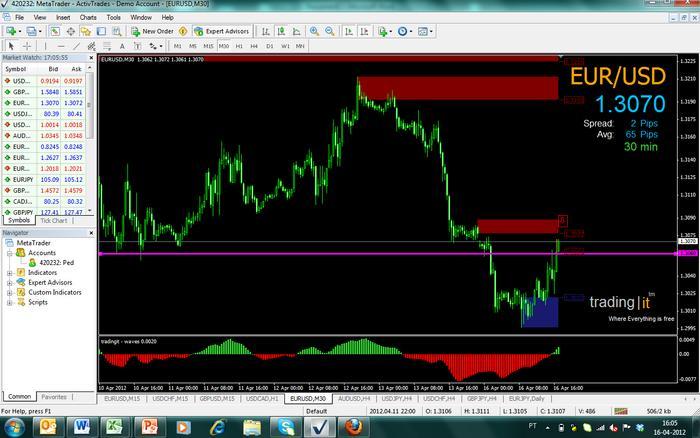700x438 pixels.
Task: Open the chart Templates icon
Action: coord(422,31)
